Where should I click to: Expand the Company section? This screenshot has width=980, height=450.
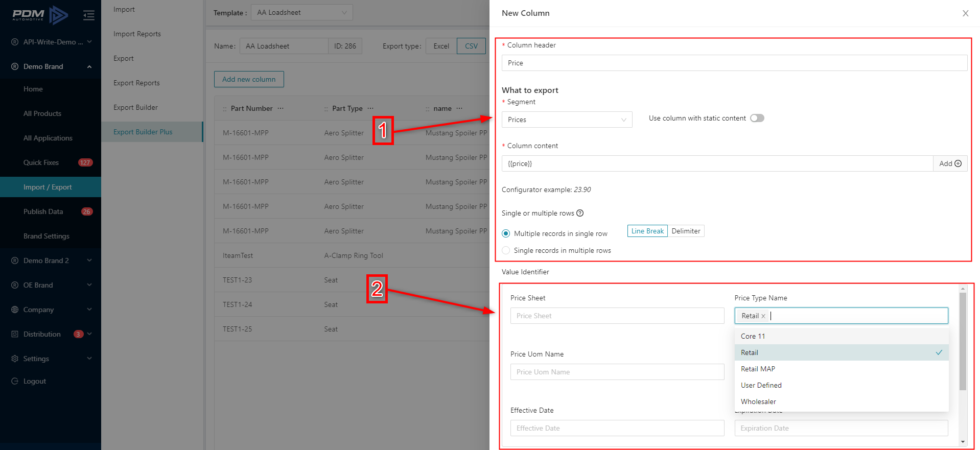(x=89, y=310)
